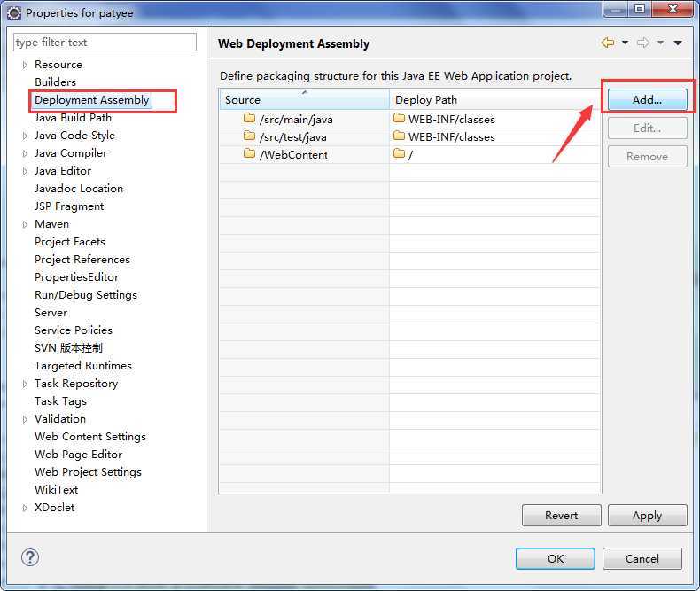Click the Remove button
This screenshot has width=700, height=591.
[x=648, y=156]
